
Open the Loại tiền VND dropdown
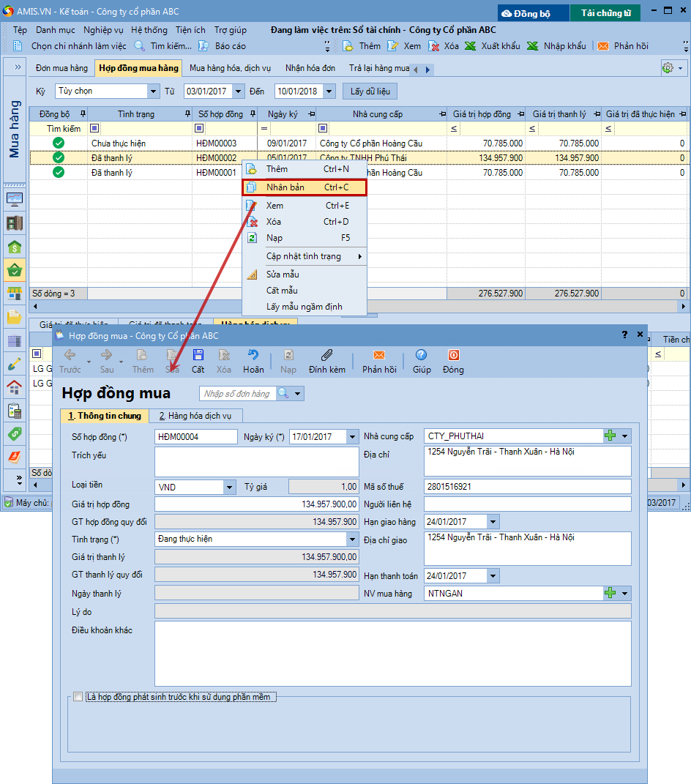(229, 487)
